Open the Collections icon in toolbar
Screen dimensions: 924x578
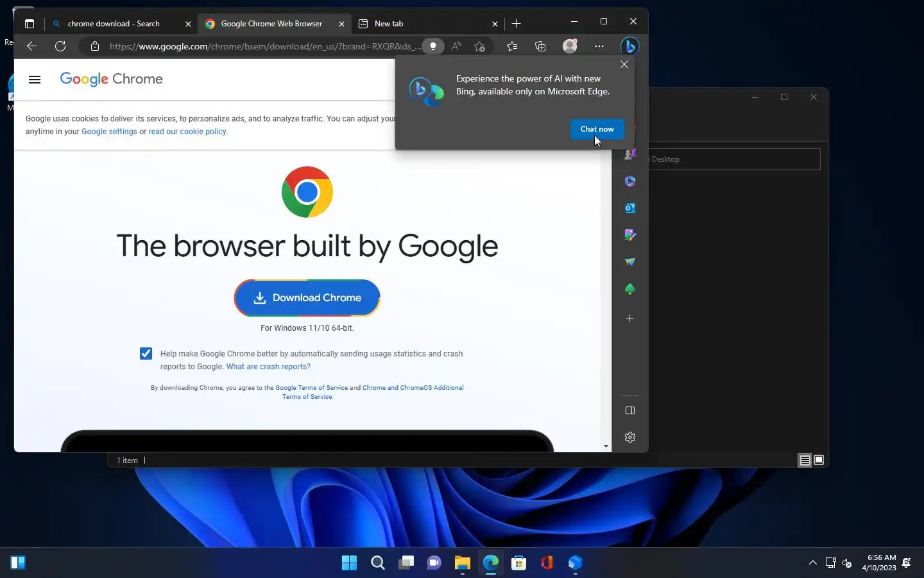pyautogui.click(x=540, y=46)
